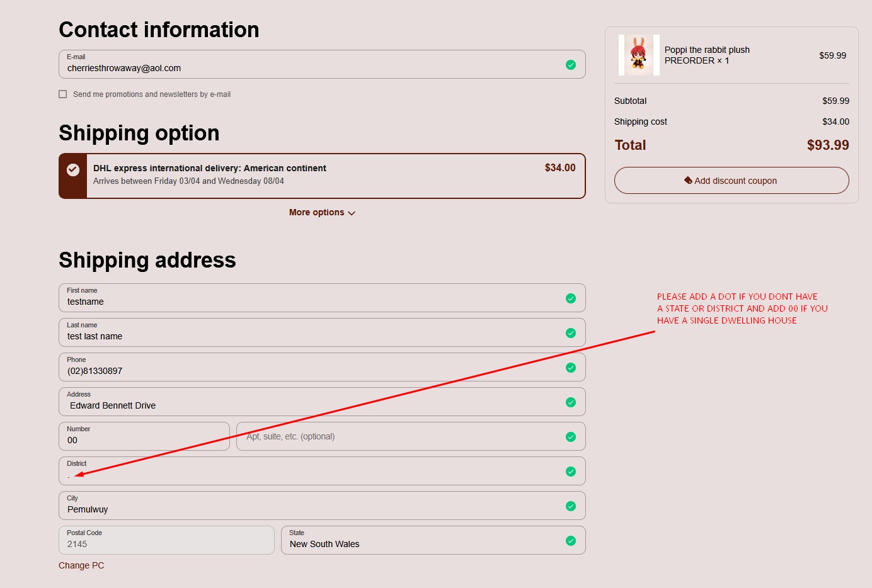Select DHL express international delivery option
Screen dimensions: 872x588
322,176
